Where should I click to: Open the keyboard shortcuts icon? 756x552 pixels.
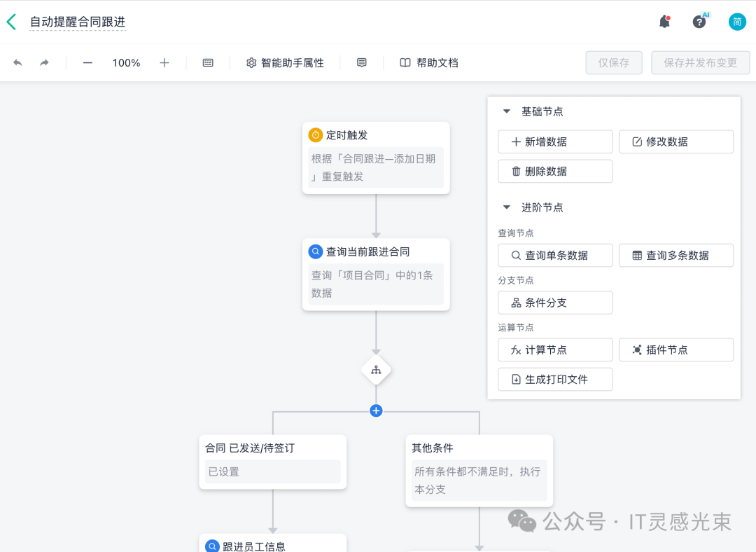point(208,63)
